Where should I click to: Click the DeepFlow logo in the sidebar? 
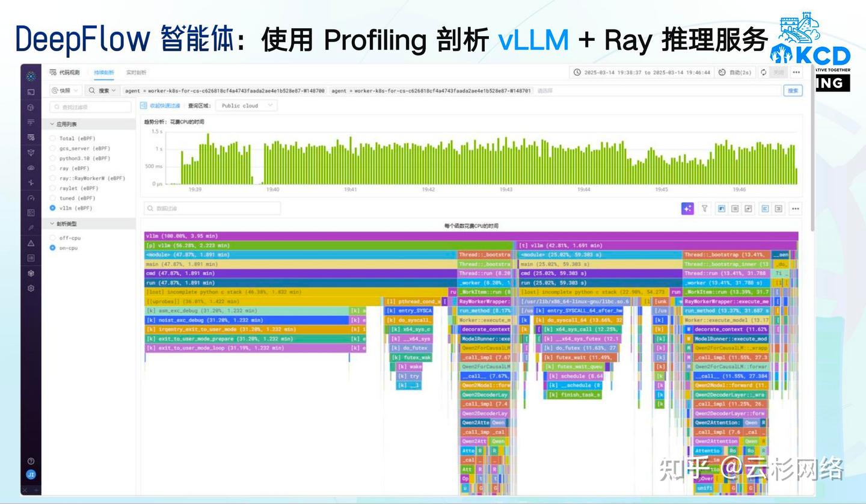click(x=31, y=76)
